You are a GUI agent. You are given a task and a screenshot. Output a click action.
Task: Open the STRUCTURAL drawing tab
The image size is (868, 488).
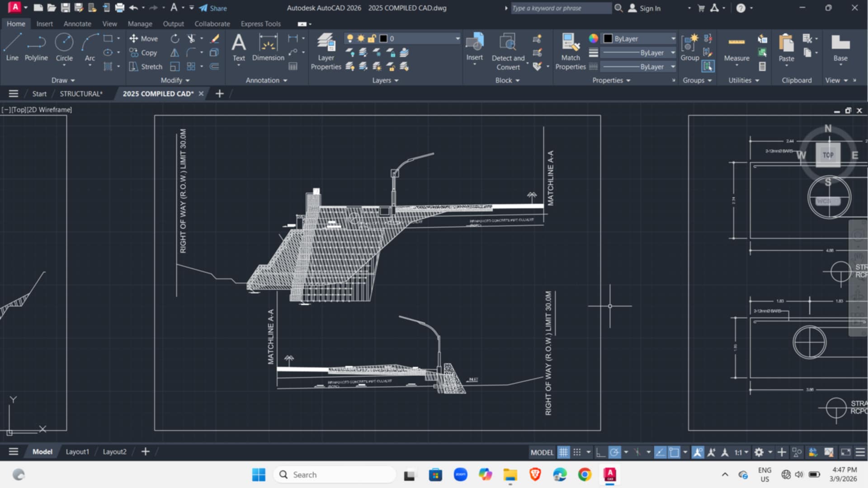point(81,94)
